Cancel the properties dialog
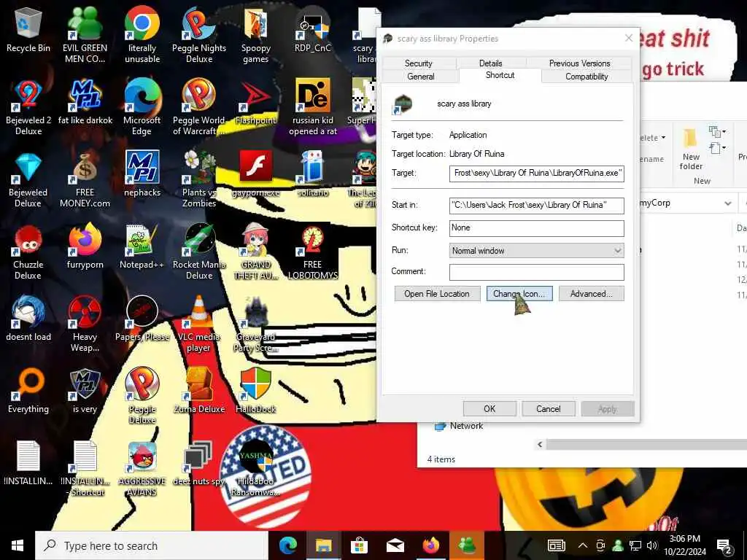This screenshot has width=747, height=560. pos(549,409)
